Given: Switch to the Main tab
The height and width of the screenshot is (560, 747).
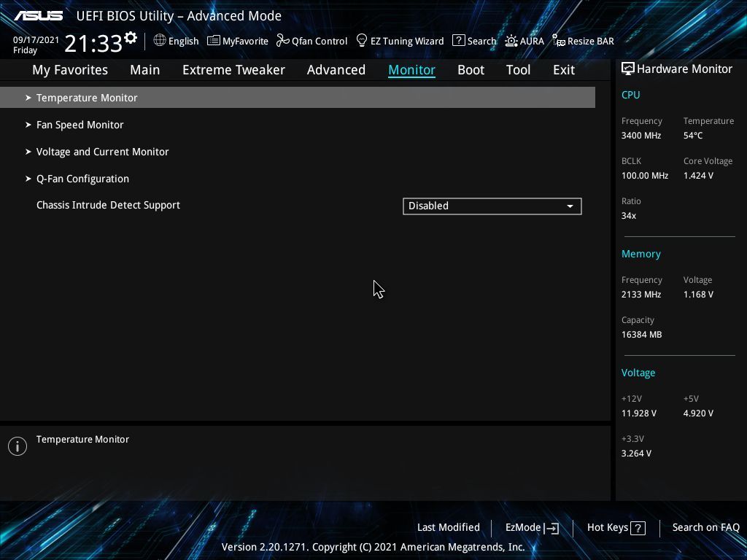Looking at the screenshot, I should click(145, 70).
